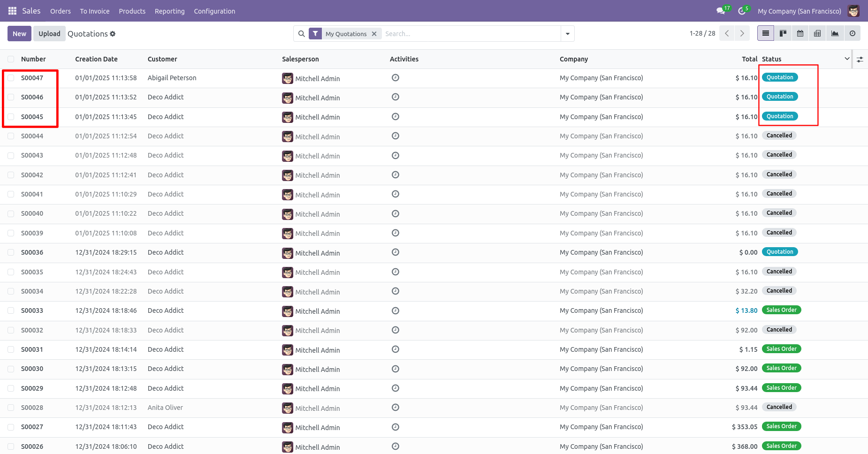Sort by Total column header

point(750,59)
